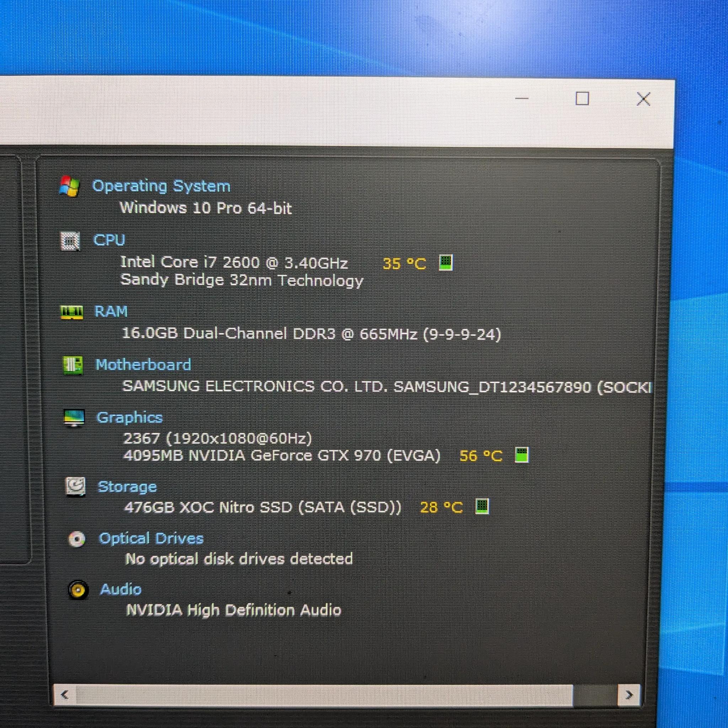Image resolution: width=728 pixels, height=728 pixels.
Task: Select 'NVIDIA High Definition Audio' text
Action: point(234,610)
